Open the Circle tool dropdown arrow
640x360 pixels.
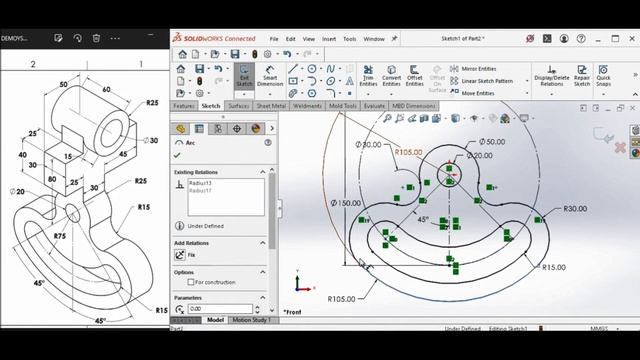click(x=321, y=69)
